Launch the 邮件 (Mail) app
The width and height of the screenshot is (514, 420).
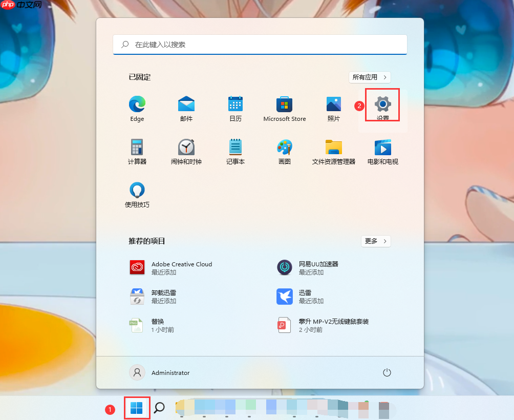186,105
